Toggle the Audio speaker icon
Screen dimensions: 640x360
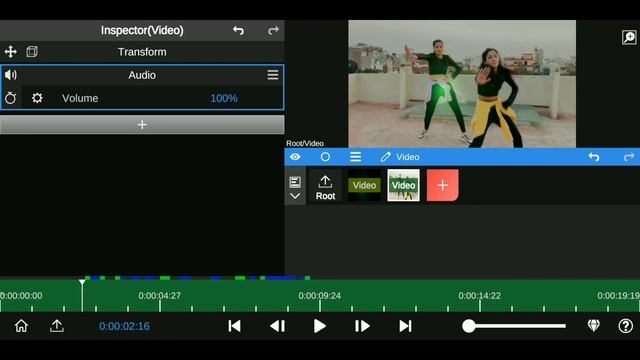tap(11, 75)
